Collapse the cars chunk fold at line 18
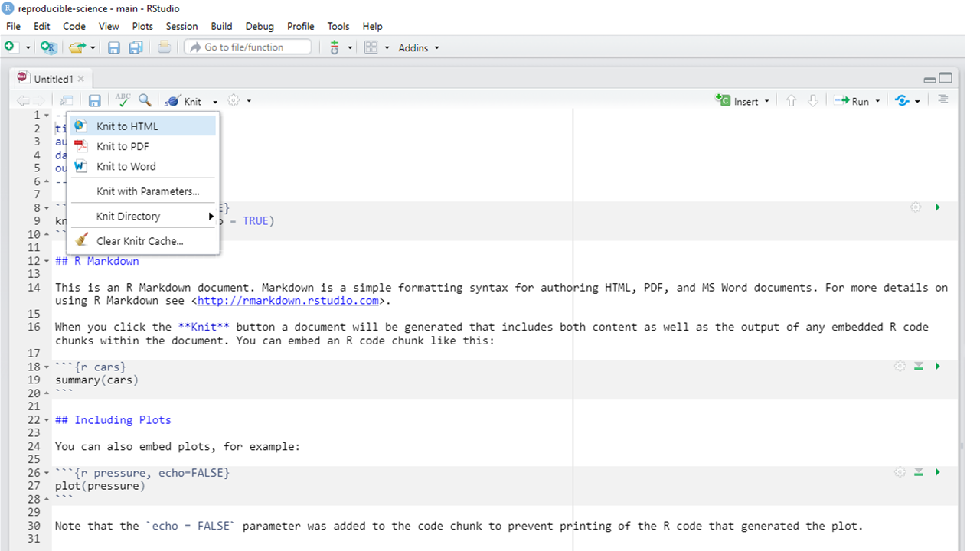 click(x=47, y=367)
